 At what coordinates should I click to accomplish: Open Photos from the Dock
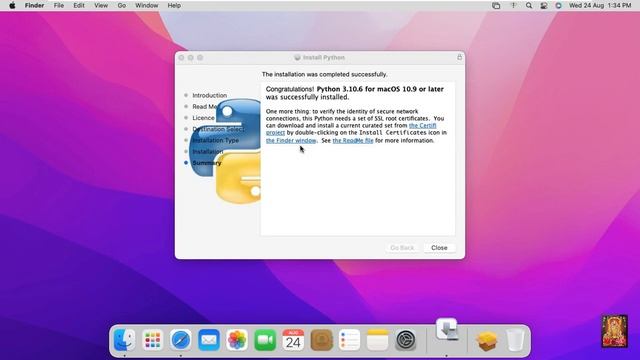[237, 340]
